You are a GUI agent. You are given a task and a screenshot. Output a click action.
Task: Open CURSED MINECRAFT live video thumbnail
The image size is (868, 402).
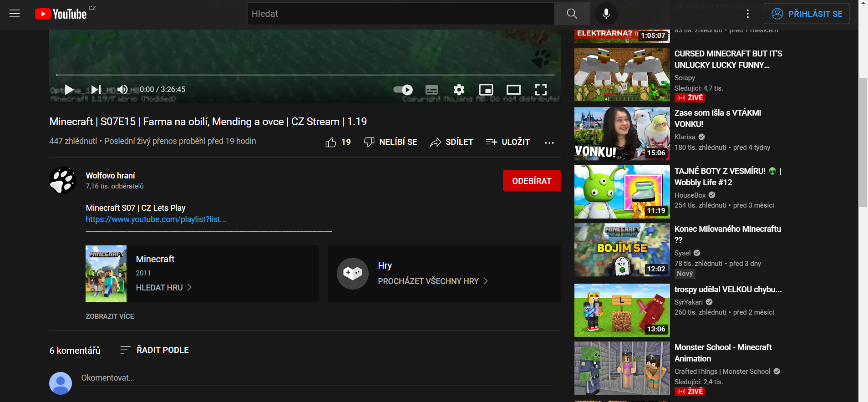click(x=622, y=75)
